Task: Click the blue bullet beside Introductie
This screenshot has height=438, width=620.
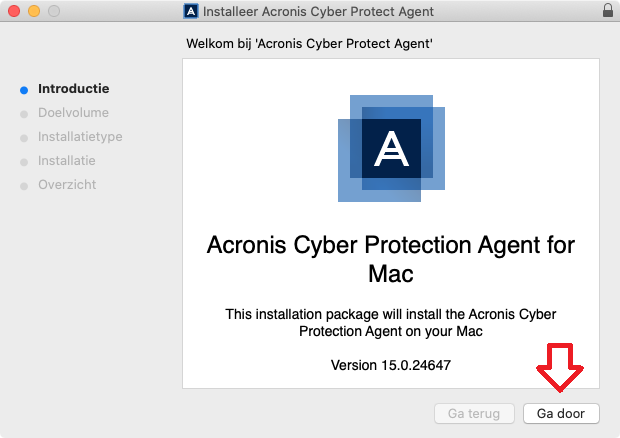Action: 24,90
